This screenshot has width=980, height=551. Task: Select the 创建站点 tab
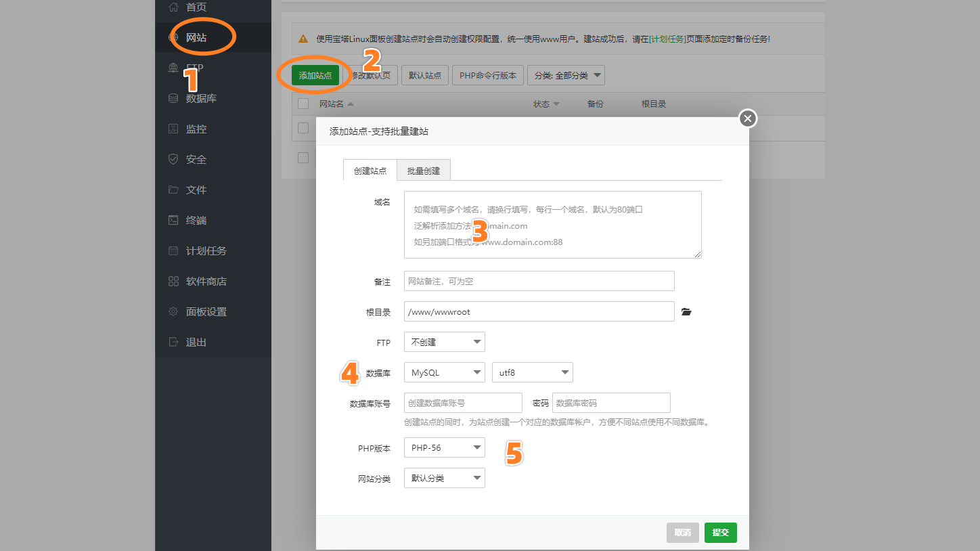point(370,170)
